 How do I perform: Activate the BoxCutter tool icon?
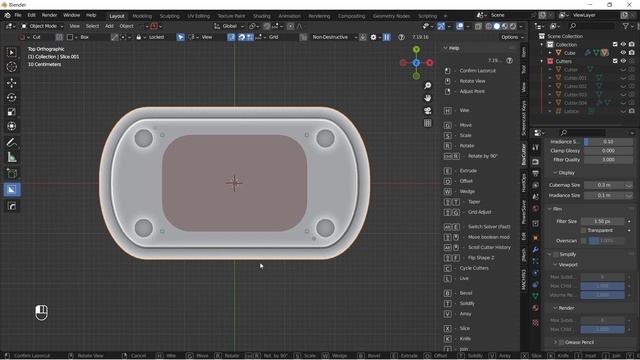point(11,189)
